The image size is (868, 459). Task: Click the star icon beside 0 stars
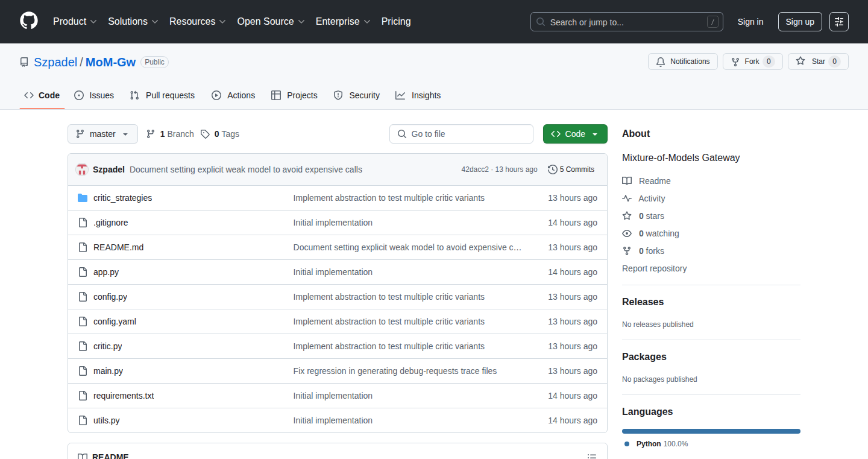tap(627, 216)
